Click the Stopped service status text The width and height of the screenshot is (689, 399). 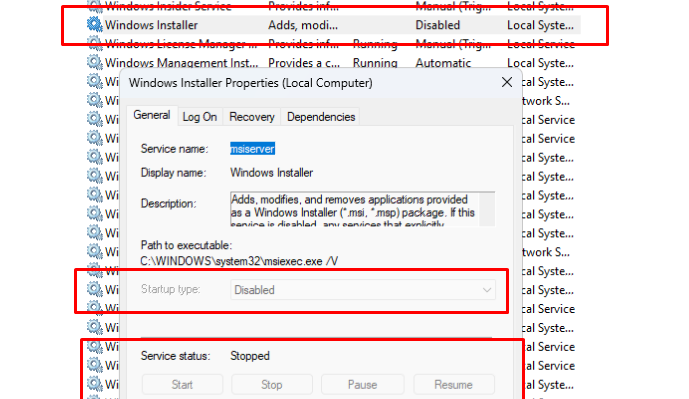point(250,356)
